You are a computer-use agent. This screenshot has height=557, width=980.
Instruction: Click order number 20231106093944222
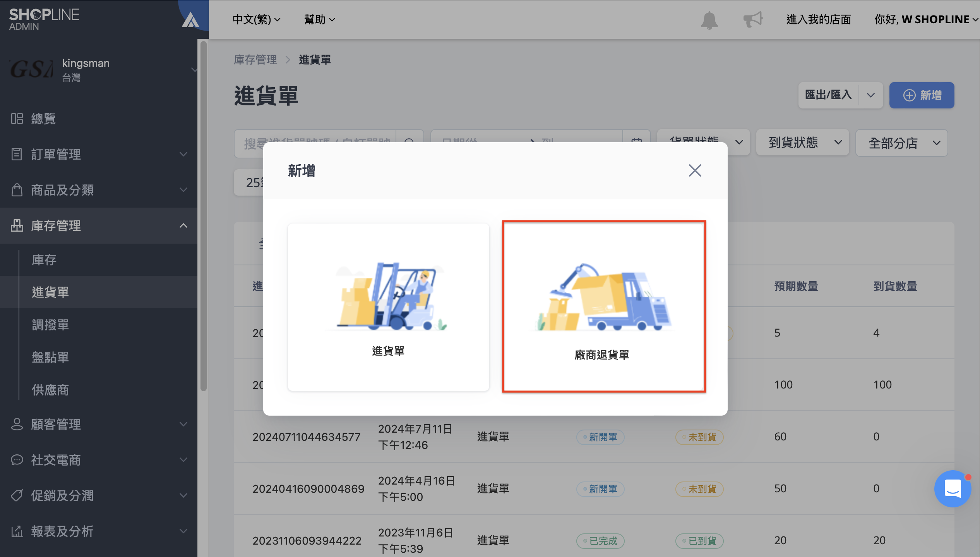coord(307,541)
